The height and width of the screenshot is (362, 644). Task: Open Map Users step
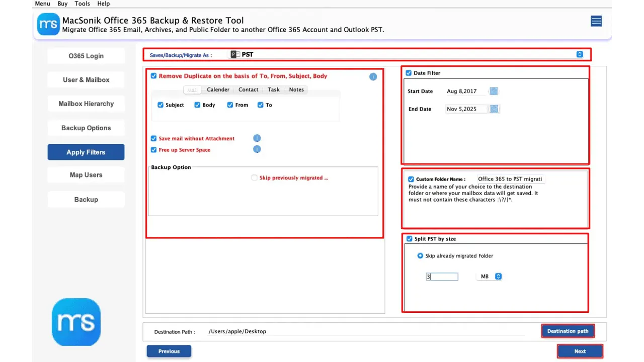click(86, 175)
